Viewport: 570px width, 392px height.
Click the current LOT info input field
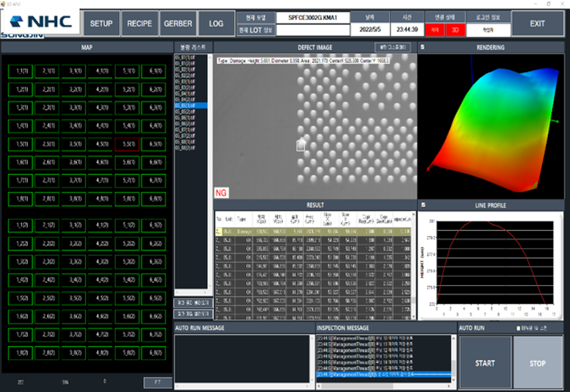click(312, 30)
